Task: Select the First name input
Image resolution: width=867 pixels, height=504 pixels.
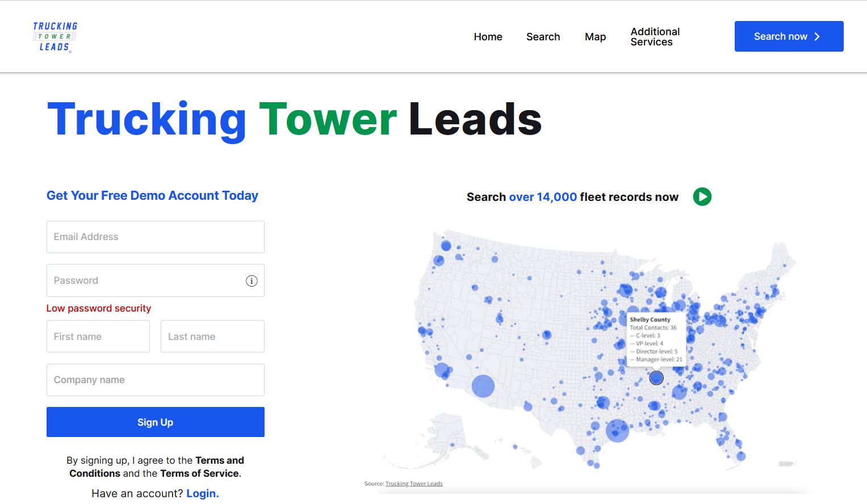Action: pyautogui.click(x=98, y=337)
